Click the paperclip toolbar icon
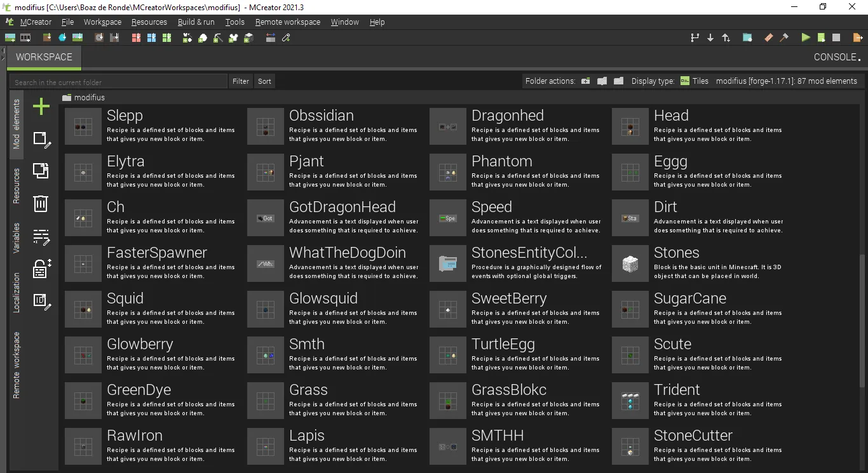This screenshot has width=868, height=473. point(286,38)
